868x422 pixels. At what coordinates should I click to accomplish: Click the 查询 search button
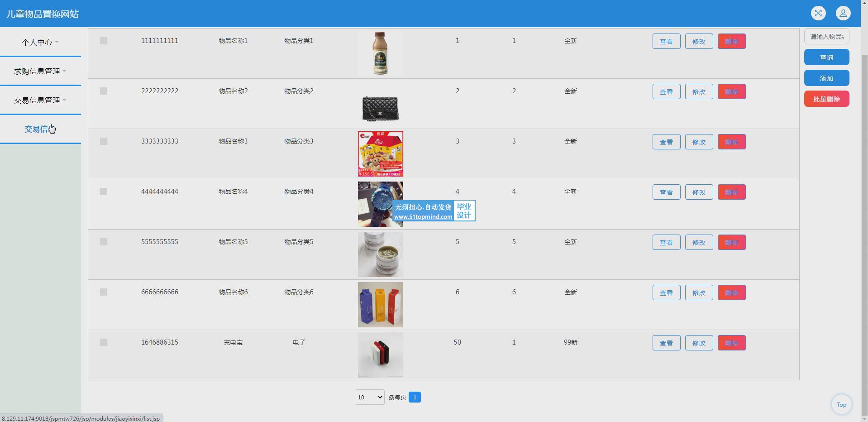pos(826,58)
